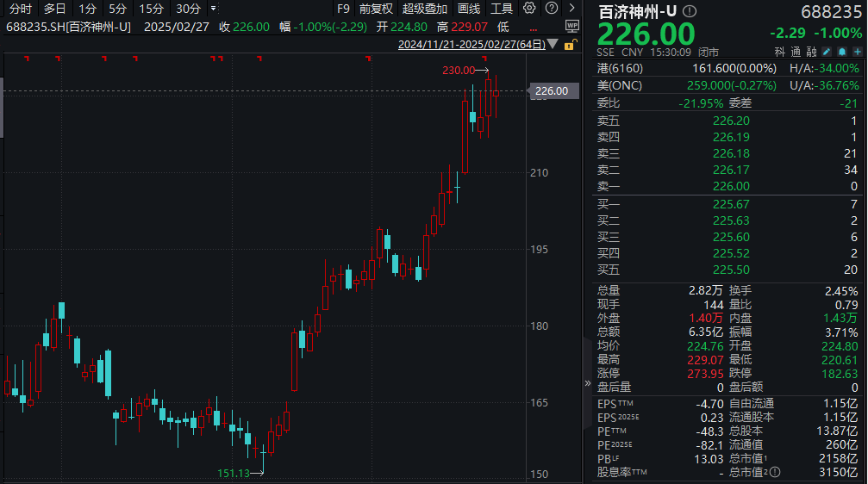Click the 流通值 value 260亿
The image size is (868, 484).
click(x=842, y=444)
